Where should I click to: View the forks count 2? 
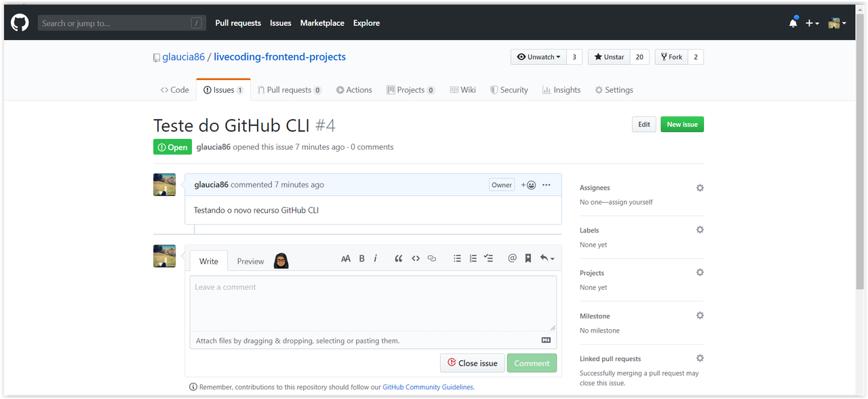(x=696, y=57)
